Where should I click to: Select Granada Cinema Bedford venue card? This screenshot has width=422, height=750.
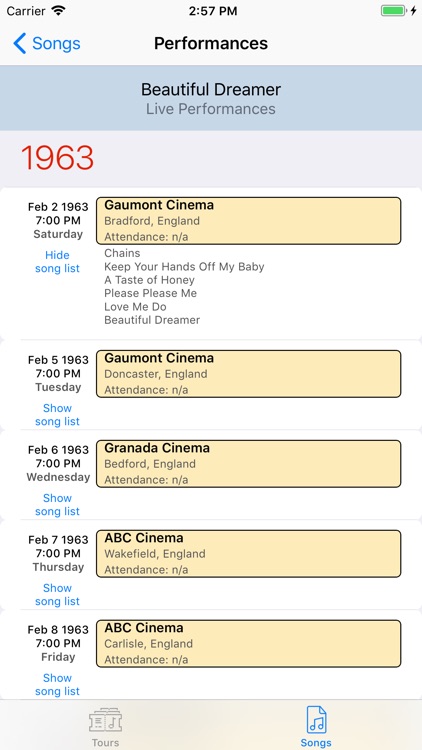(x=248, y=464)
